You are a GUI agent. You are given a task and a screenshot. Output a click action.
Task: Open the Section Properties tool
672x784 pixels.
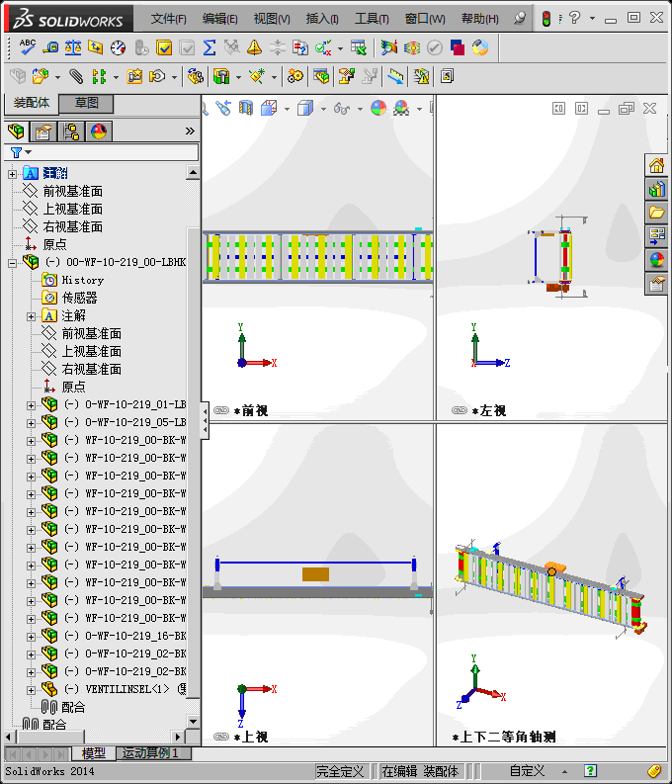[96, 47]
